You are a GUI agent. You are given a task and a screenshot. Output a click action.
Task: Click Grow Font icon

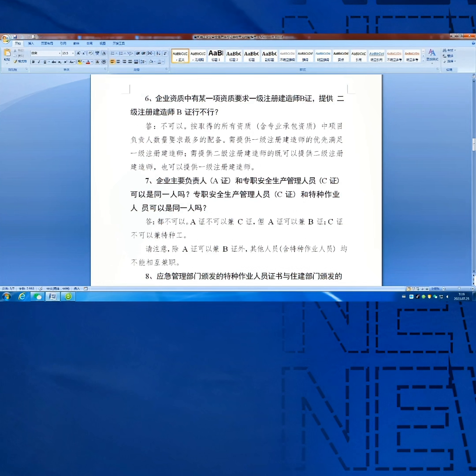[x=78, y=53]
